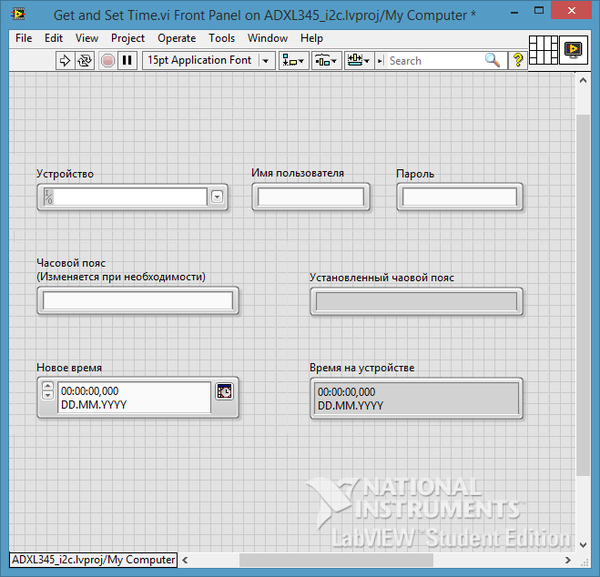
Task: Click vertical scrollbar up arrow
Action: tap(583, 80)
